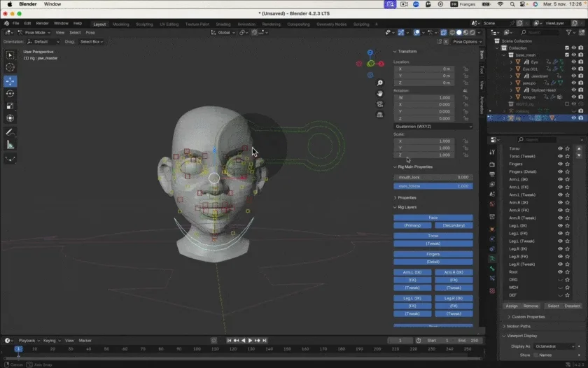Click the Torso rig layer button
The width and height of the screenshot is (588, 368).
tap(433, 236)
